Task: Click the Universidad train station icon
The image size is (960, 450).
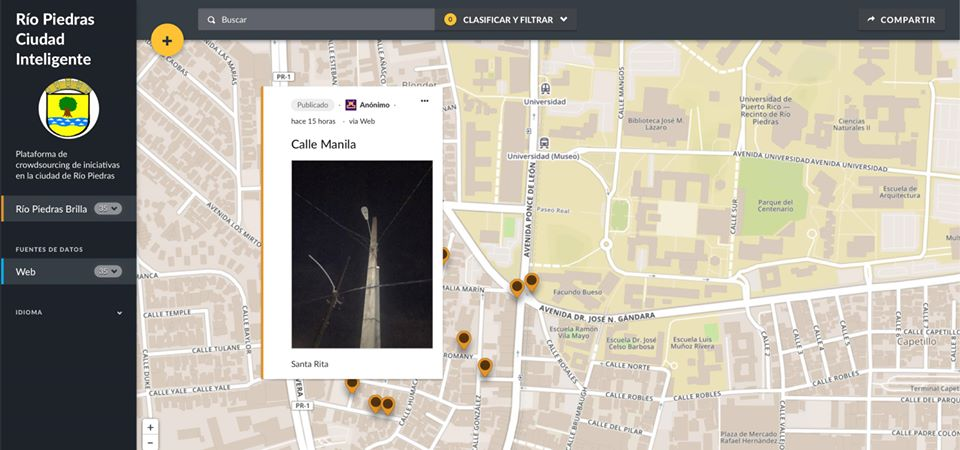Action: coord(545,88)
